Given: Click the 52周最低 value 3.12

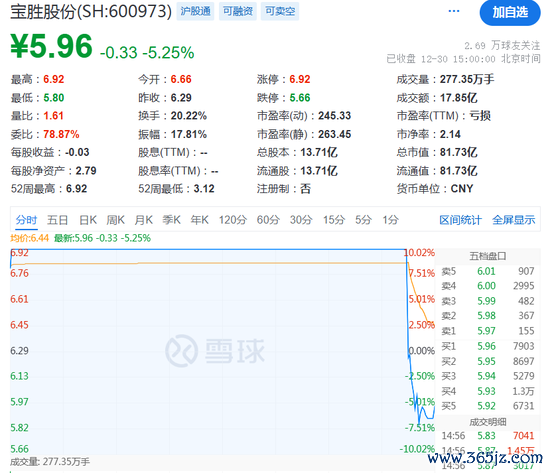Looking at the screenshot, I should [204, 189].
